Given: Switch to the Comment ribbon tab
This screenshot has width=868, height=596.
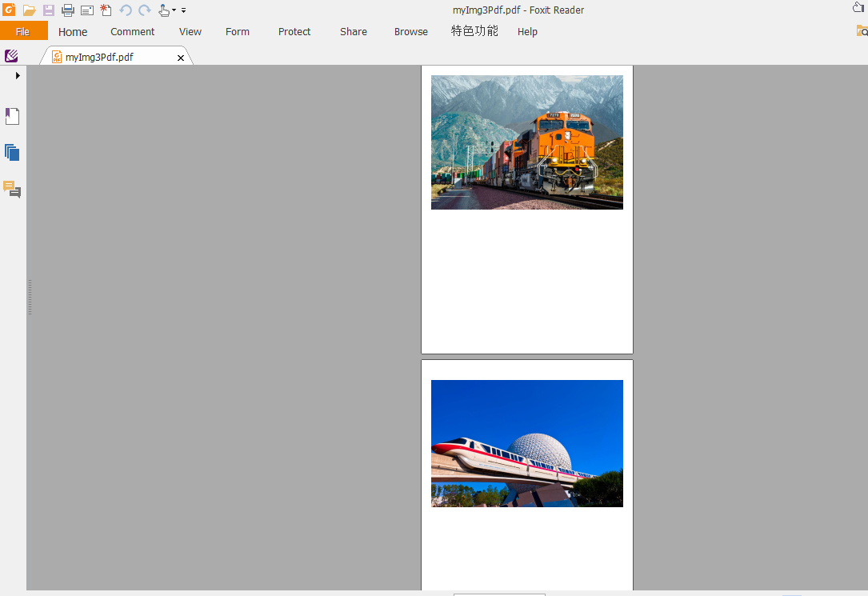Looking at the screenshot, I should pos(132,31).
